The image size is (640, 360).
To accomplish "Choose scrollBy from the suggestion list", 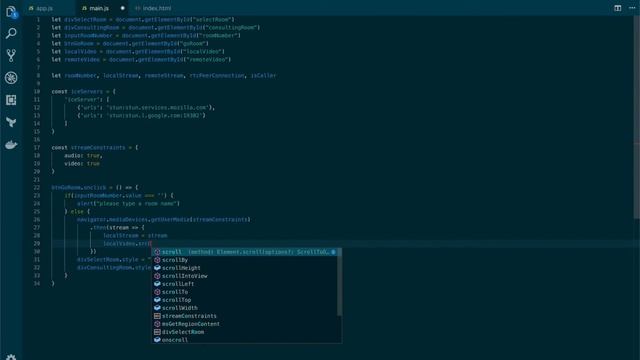I will pyautogui.click(x=245, y=260).
